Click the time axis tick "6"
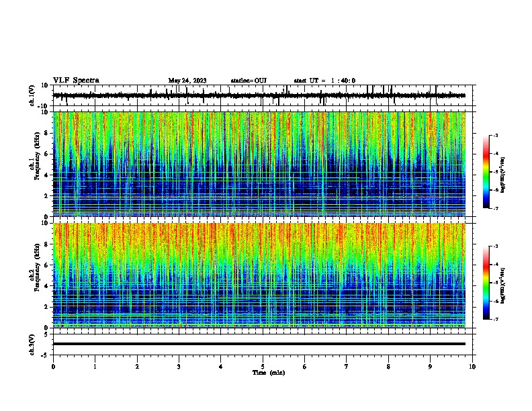The height and width of the screenshot is (411, 532). (x=305, y=367)
